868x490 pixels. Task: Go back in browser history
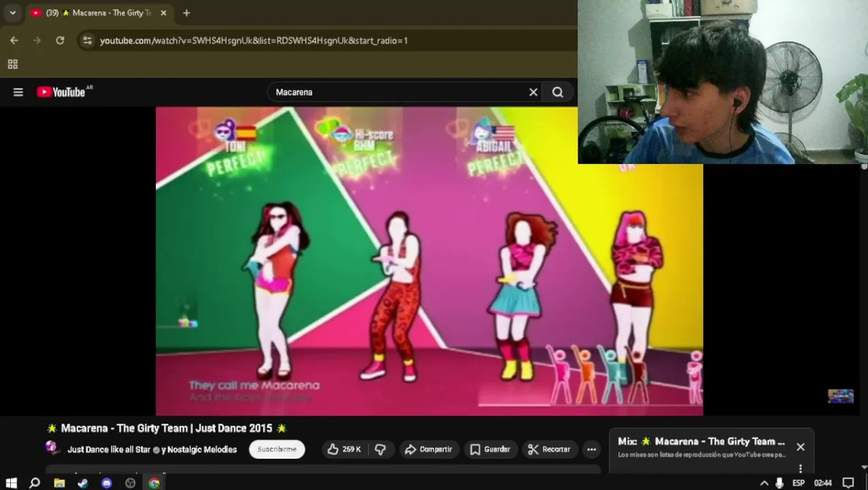14,40
